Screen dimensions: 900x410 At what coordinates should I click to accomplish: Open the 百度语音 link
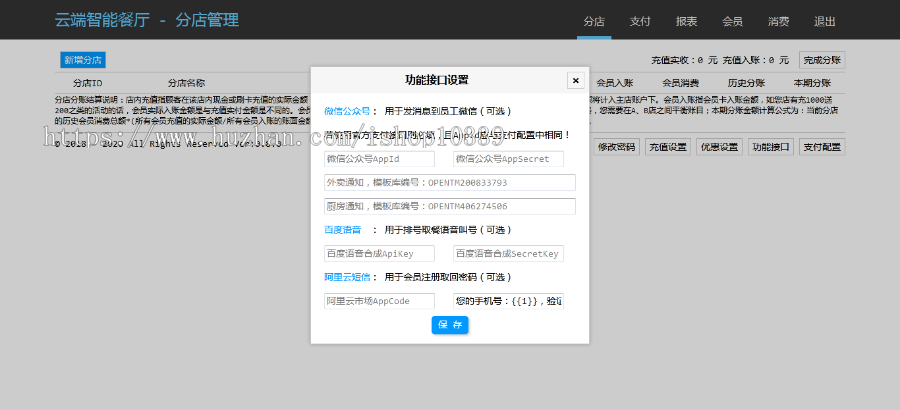(x=343, y=230)
